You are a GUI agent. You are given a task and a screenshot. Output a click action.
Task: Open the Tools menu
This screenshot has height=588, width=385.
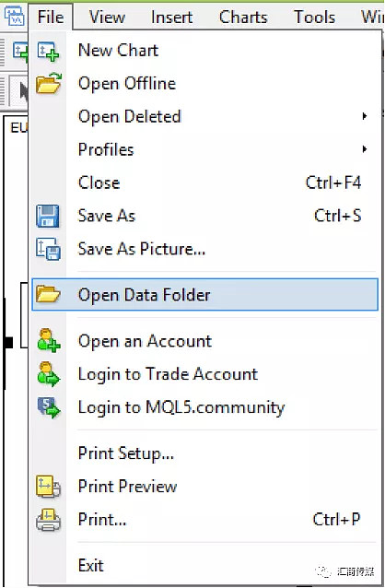point(314,18)
